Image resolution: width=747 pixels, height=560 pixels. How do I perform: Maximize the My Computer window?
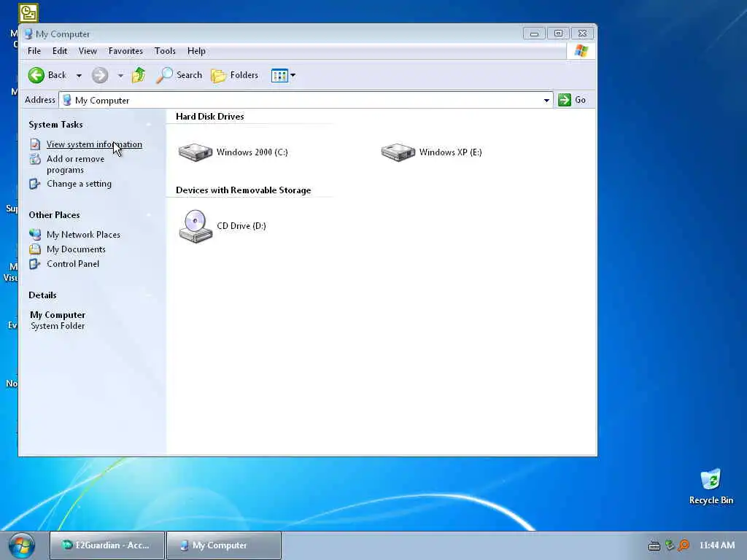point(558,34)
